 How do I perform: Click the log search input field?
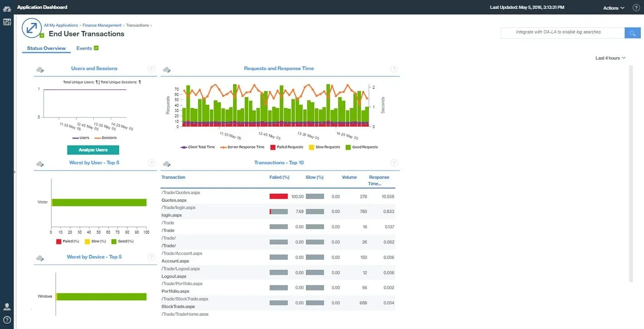click(x=562, y=33)
